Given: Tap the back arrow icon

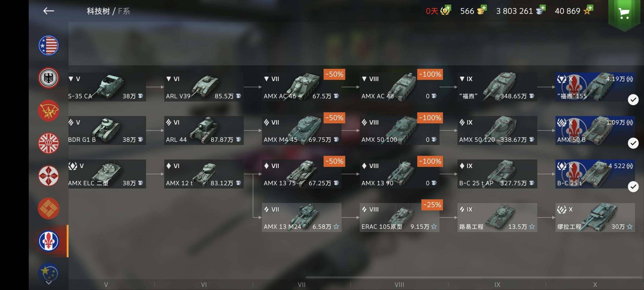Looking at the screenshot, I should click(x=49, y=11).
